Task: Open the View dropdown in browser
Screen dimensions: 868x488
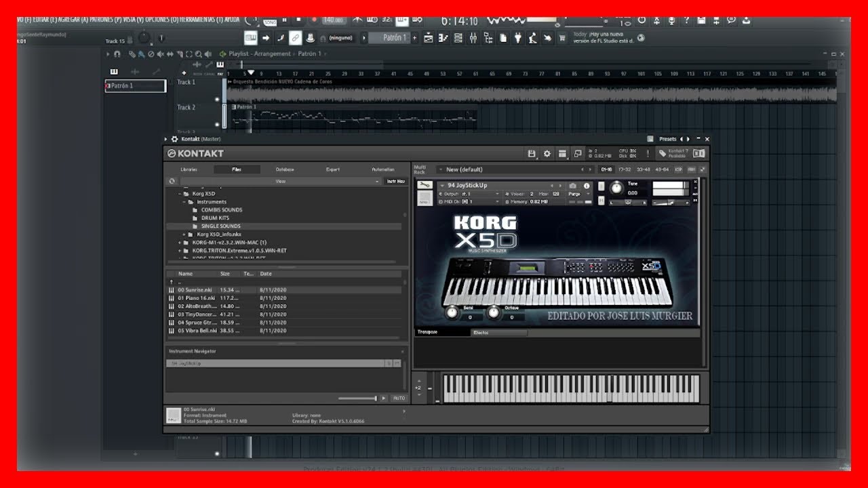Action: tap(280, 181)
